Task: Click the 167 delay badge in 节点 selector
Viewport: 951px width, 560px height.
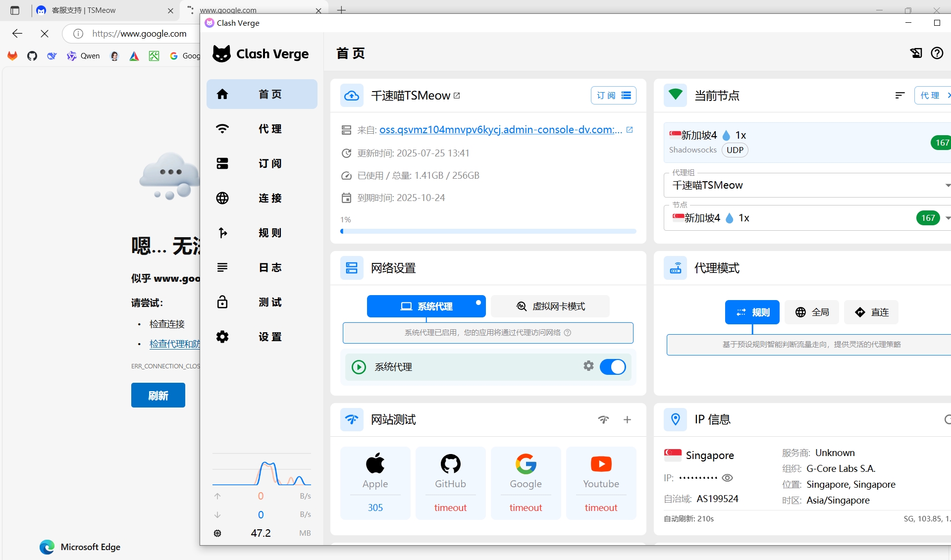Action: 928,218
